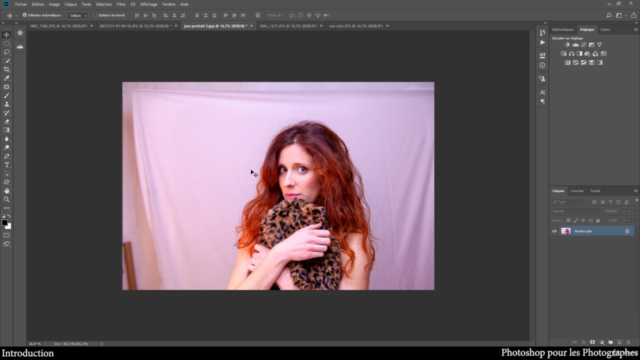Add a Brightness/Contrast adjustment

pyautogui.click(x=567, y=45)
